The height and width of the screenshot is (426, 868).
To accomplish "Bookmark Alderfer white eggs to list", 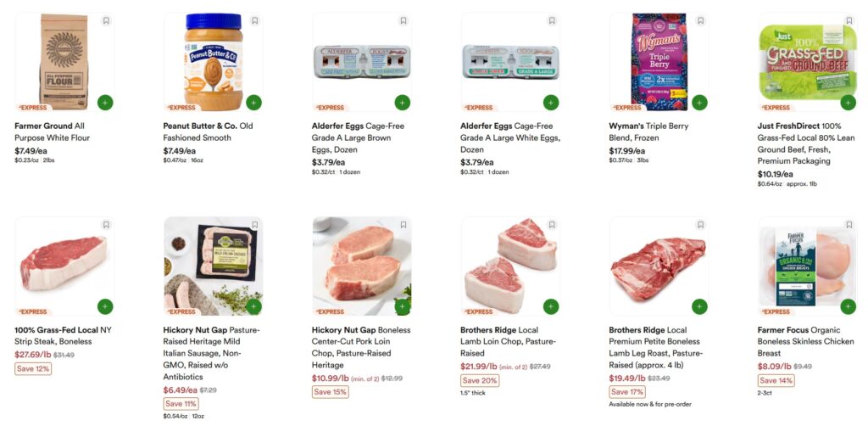I will [x=552, y=21].
